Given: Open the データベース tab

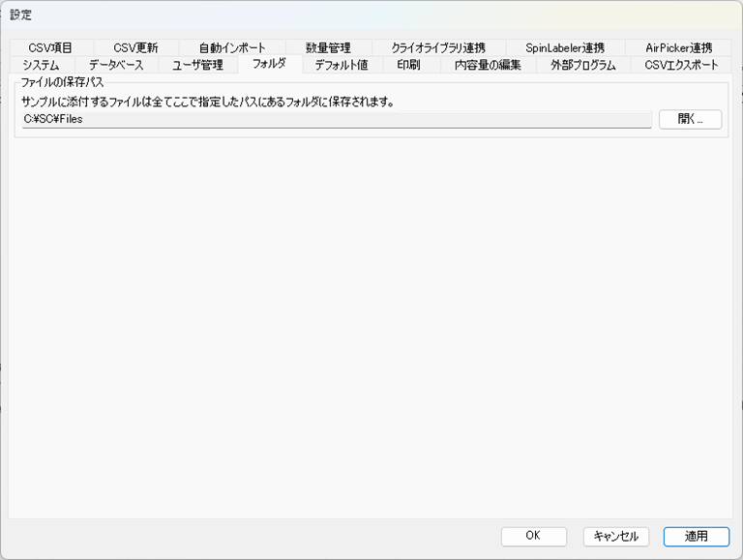Looking at the screenshot, I should 116,65.
